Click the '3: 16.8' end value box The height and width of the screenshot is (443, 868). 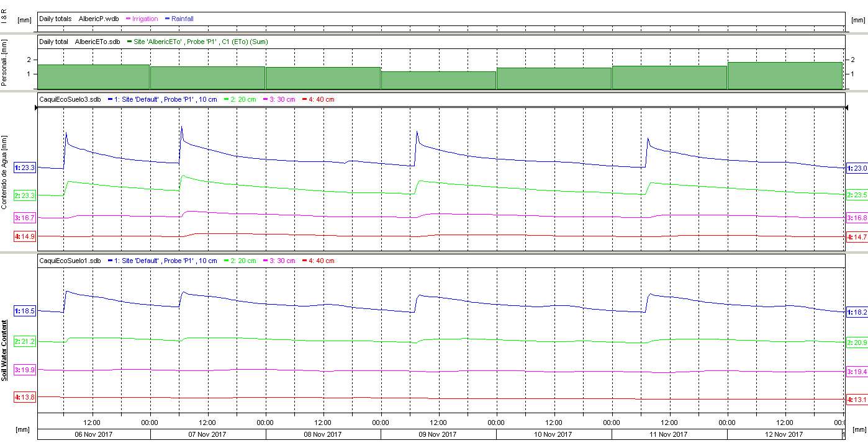coord(857,218)
